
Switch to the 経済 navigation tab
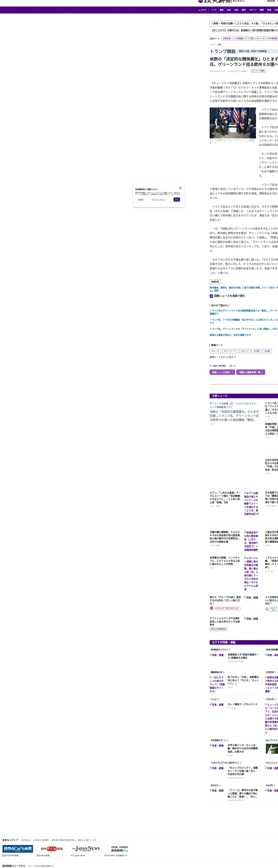(x=244, y=10)
